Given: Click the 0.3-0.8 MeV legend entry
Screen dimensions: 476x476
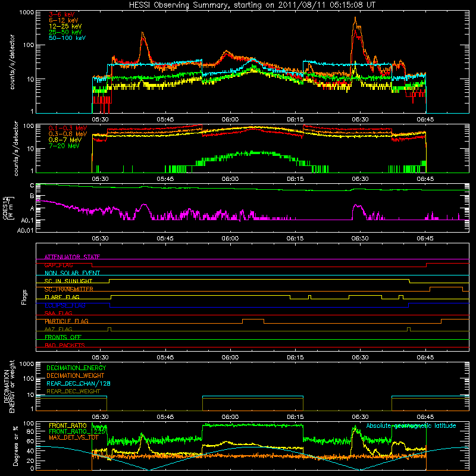Looking at the screenshot, I should 68,134.
